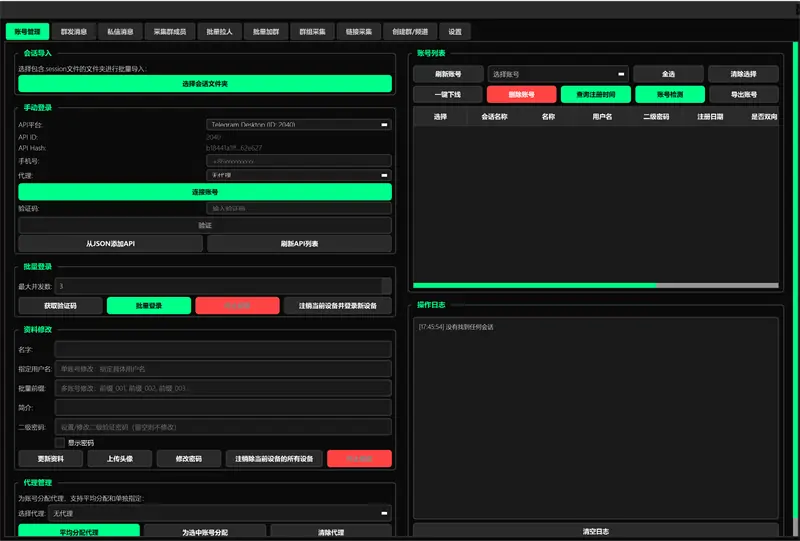Click the 手机号 input field
The image size is (800, 541).
[298, 160]
